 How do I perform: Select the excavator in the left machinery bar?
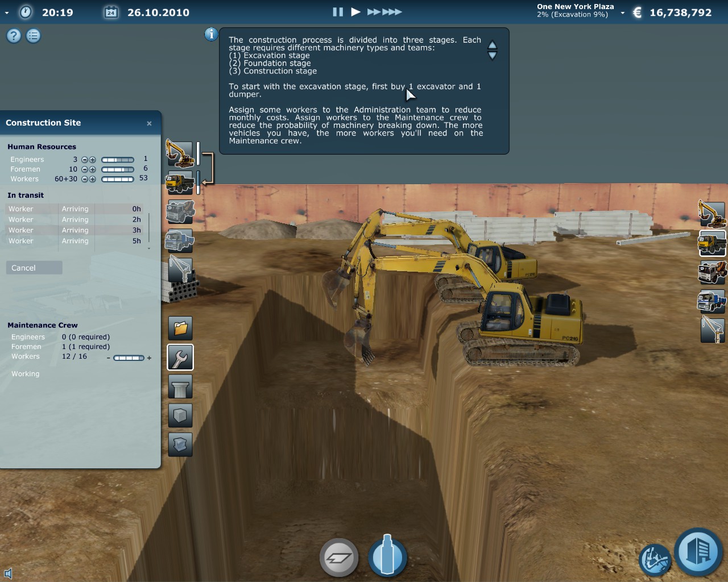coord(180,154)
